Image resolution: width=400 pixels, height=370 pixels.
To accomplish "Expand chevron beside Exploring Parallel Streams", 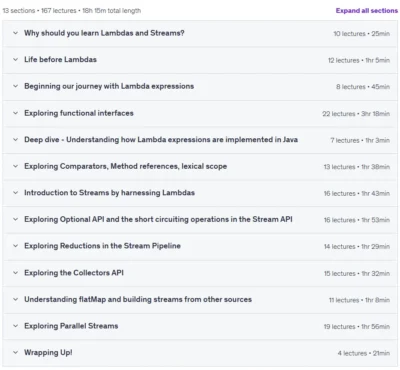I will [x=15, y=326].
